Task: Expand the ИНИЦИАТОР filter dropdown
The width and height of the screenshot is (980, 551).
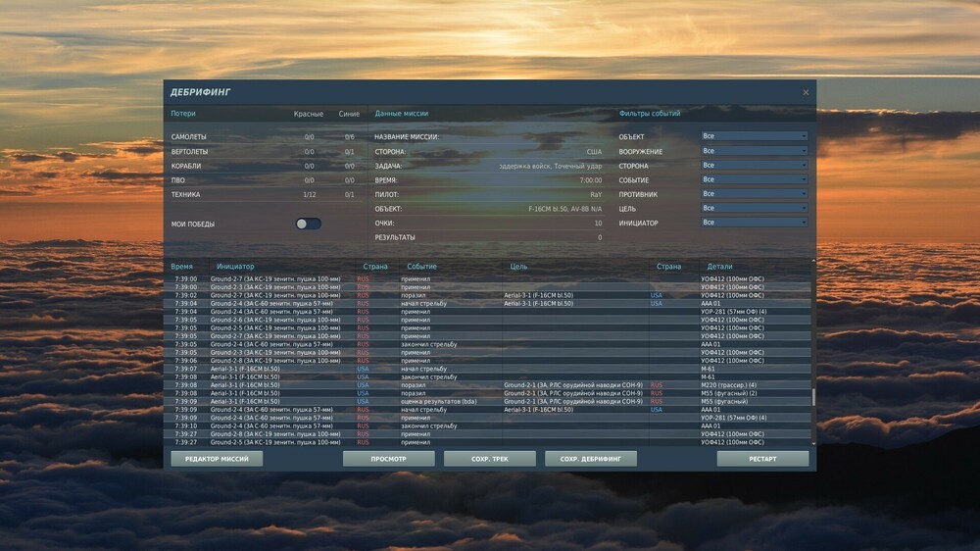Action: tap(754, 223)
